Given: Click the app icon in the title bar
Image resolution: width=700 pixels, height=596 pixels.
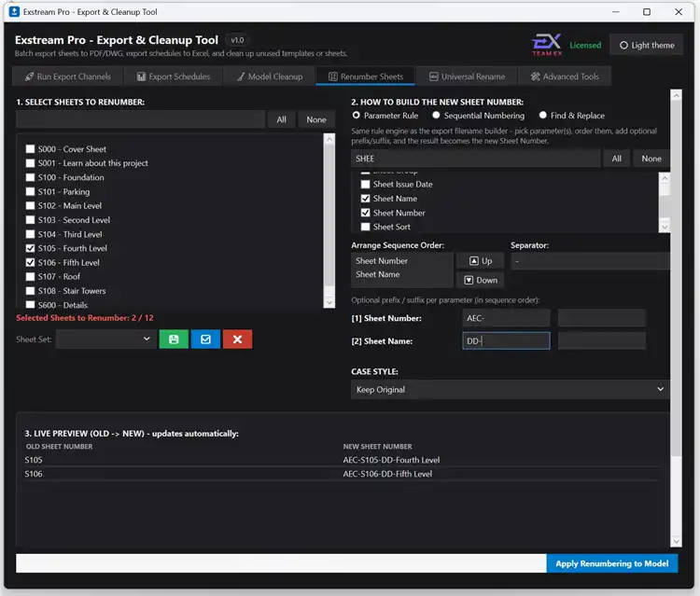Looking at the screenshot, I should click(14, 11).
